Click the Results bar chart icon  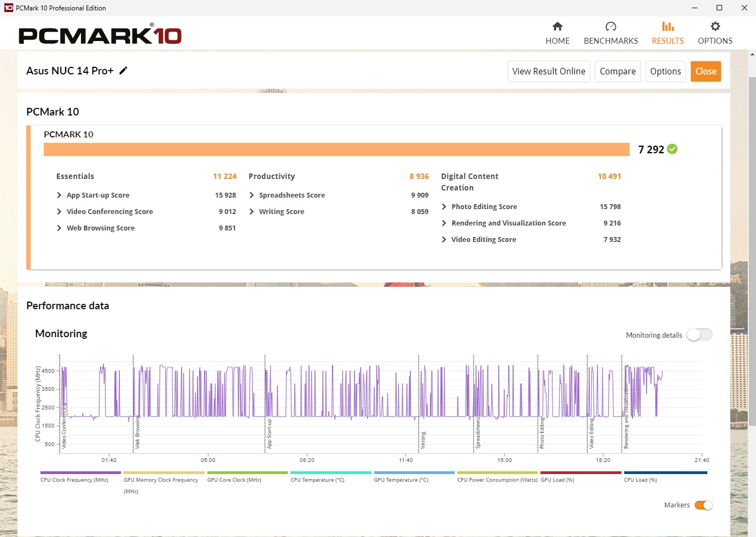tap(667, 26)
